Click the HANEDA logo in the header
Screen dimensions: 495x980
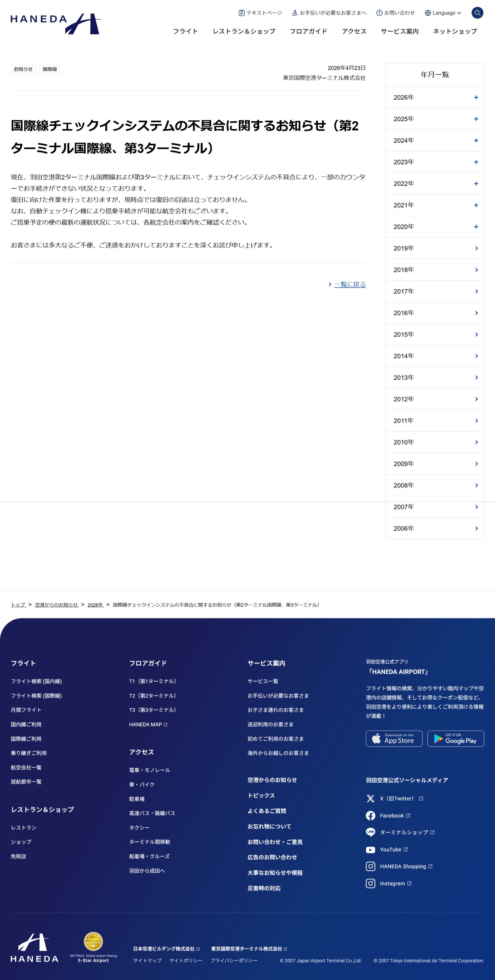(56, 23)
